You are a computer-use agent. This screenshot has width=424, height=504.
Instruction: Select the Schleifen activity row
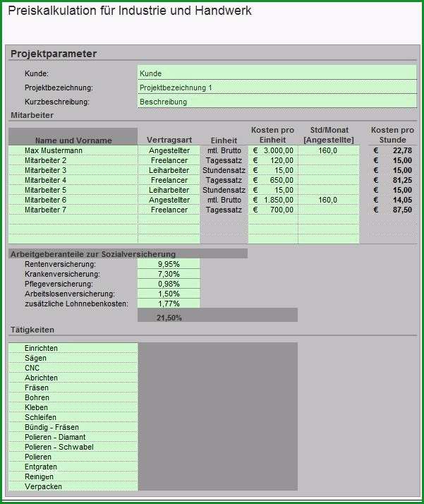73,417
